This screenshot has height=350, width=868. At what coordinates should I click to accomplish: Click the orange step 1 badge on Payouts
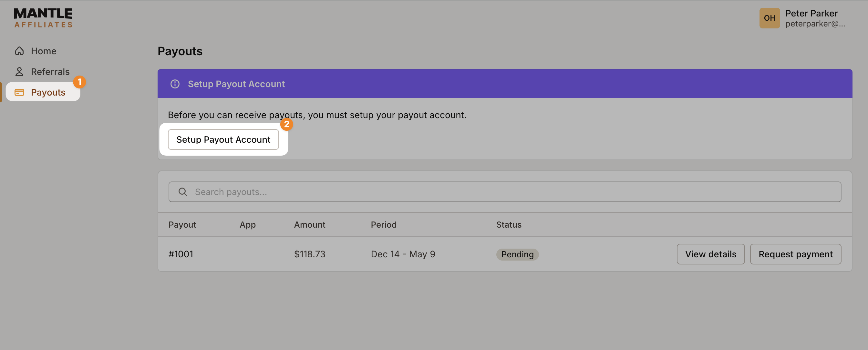[x=80, y=82]
